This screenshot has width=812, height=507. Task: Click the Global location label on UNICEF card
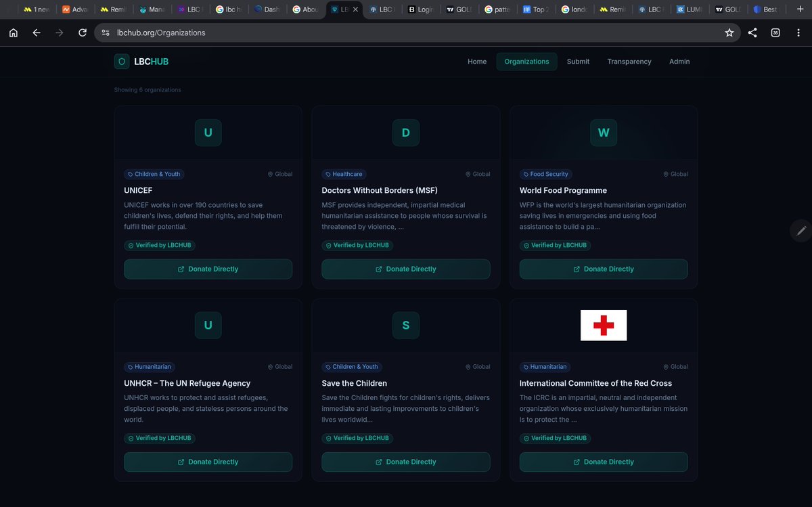pos(280,174)
